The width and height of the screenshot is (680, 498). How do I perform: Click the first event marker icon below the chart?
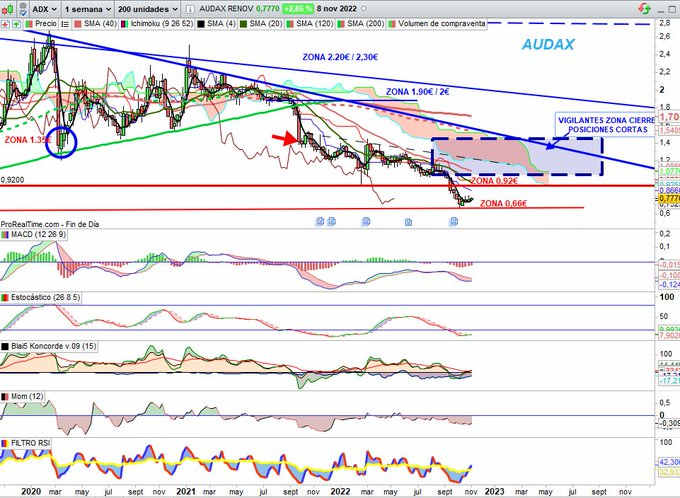(x=320, y=221)
